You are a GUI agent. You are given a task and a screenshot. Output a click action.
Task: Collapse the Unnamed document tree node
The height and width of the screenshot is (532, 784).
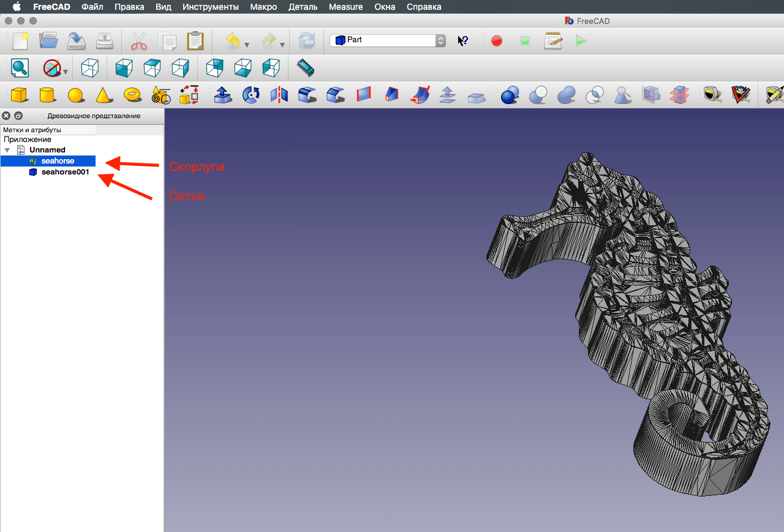tap(7, 150)
